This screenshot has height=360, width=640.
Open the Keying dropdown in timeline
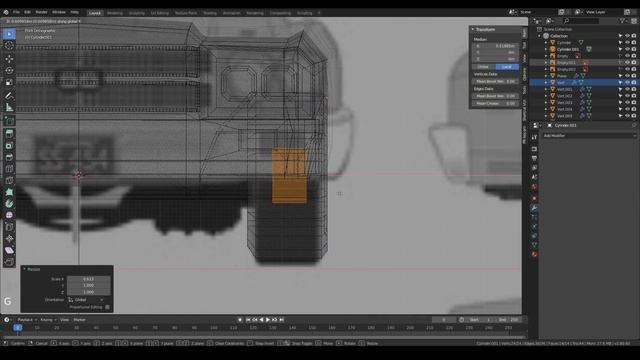48,320
